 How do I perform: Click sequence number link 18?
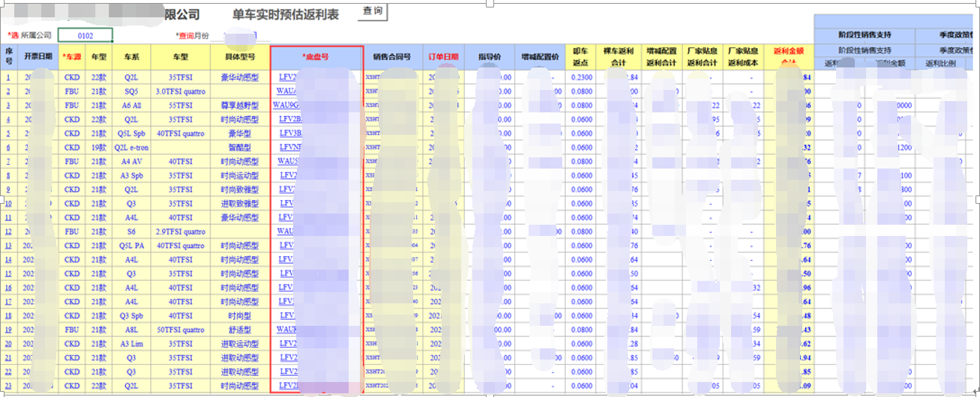(9, 315)
